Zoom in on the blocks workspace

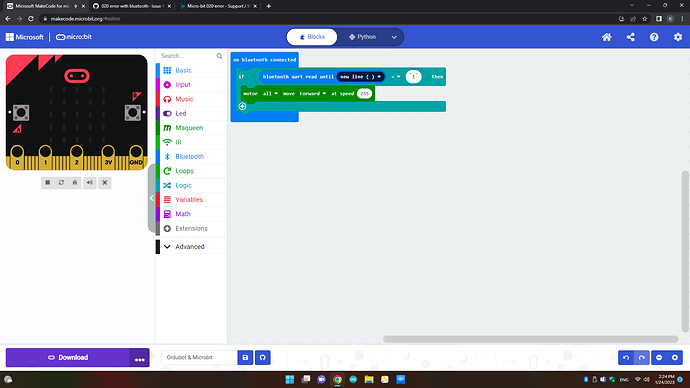(x=675, y=358)
